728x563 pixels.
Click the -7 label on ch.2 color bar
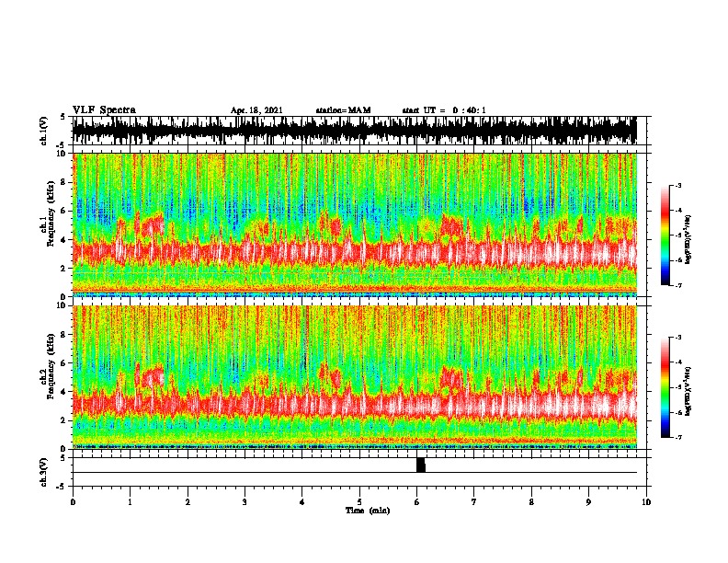point(678,437)
